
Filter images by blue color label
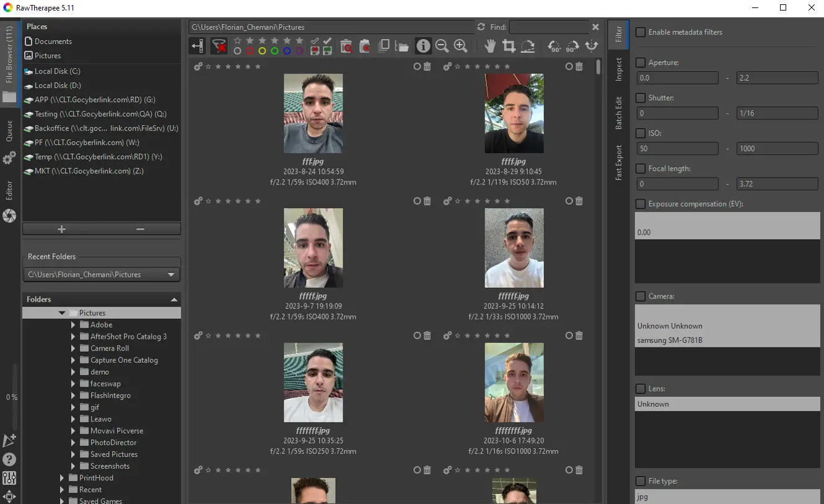coord(287,51)
